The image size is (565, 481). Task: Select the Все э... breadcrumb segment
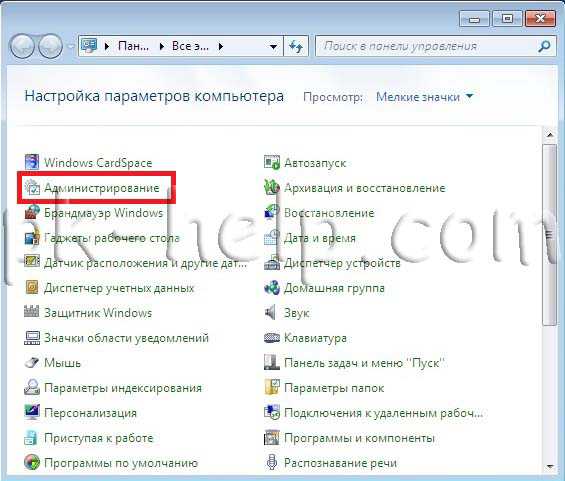click(x=190, y=46)
